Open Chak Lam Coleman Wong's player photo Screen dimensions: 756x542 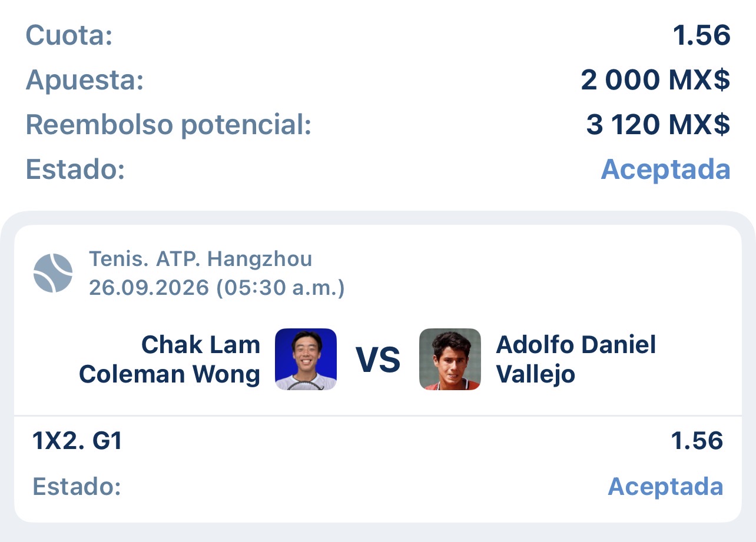pyautogui.click(x=306, y=359)
